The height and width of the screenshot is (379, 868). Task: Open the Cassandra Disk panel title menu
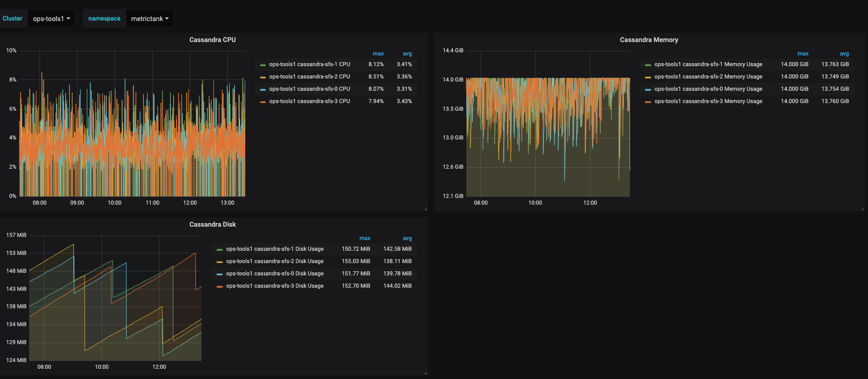[x=212, y=225]
